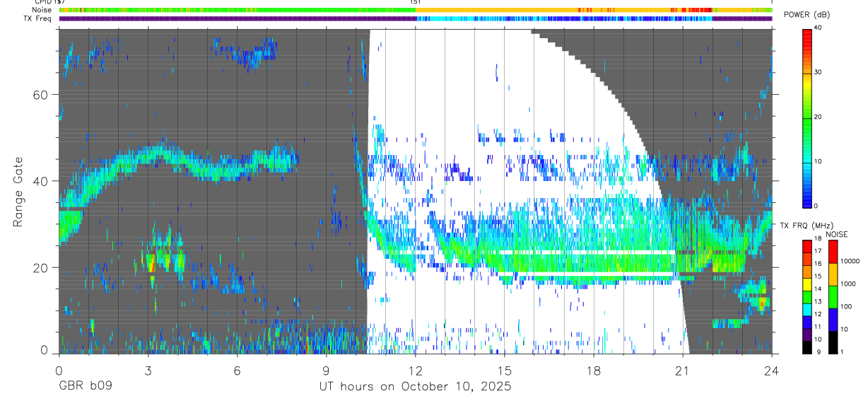Click the 20 label on POWER colorbar

pos(819,117)
